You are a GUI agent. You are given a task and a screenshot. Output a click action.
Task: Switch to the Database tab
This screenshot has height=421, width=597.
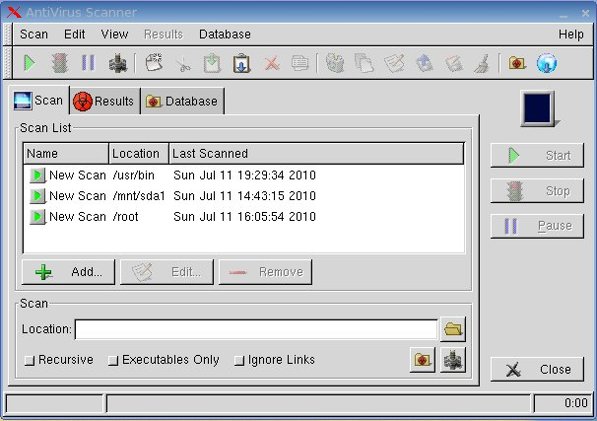point(182,101)
